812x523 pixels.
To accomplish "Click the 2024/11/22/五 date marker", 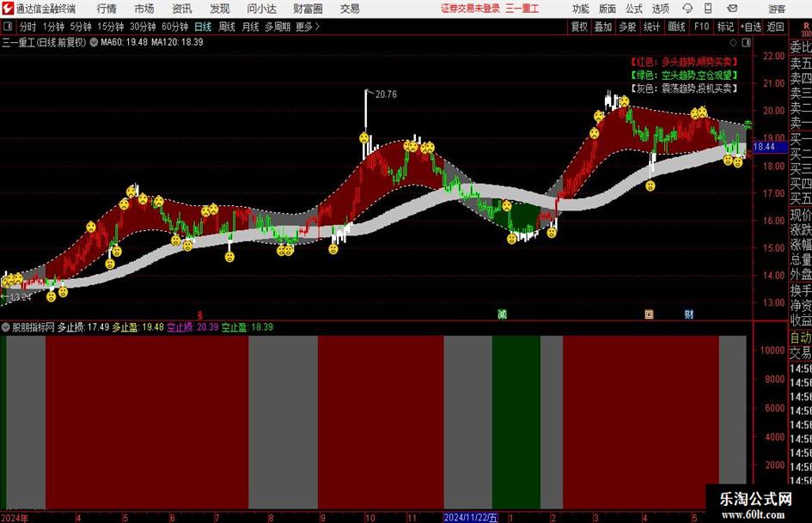I will click(471, 517).
